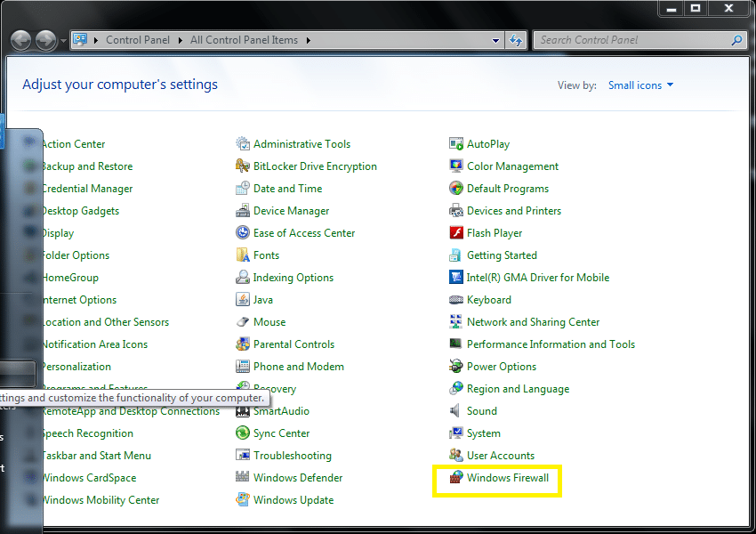This screenshot has width=756, height=534.
Task: Click the BitLocker Drive Encryption icon
Action: pos(243,166)
